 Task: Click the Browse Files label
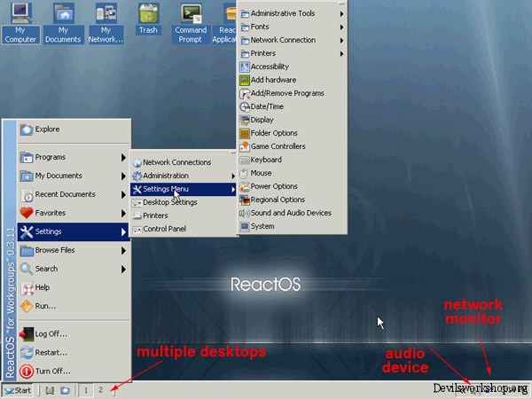[x=55, y=250]
